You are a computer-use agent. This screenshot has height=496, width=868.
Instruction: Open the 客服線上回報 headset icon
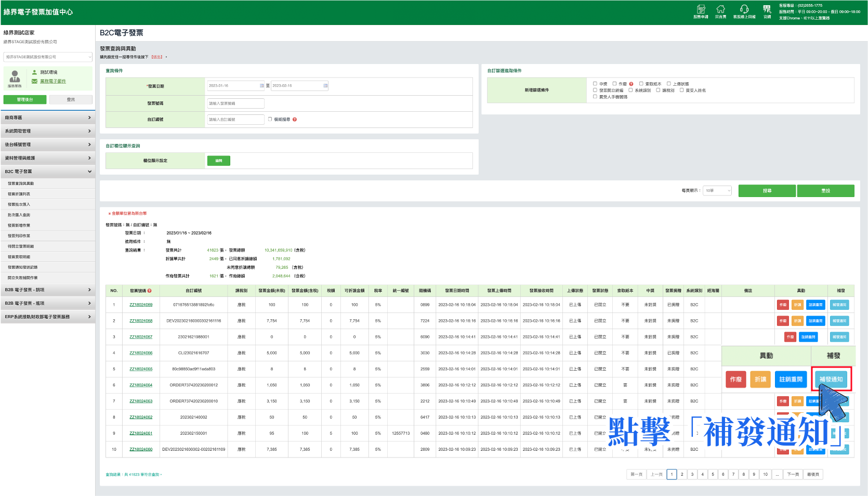pos(744,9)
